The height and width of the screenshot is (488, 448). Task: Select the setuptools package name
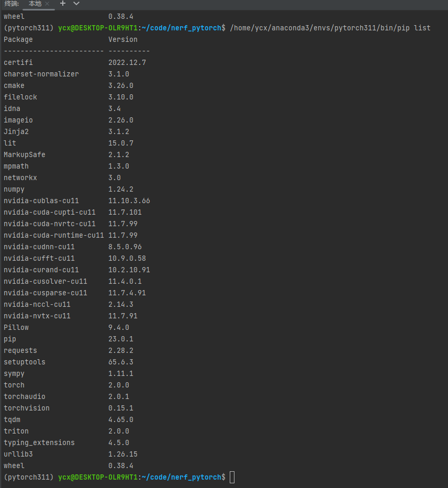(24, 362)
